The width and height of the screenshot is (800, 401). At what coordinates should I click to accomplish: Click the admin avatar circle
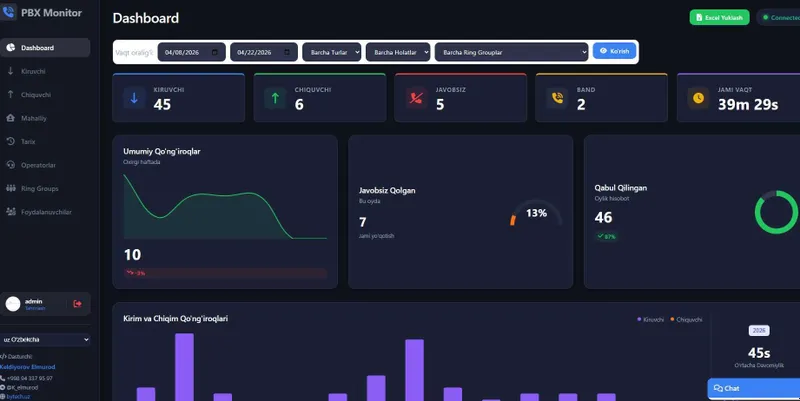(x=13, y=304)
